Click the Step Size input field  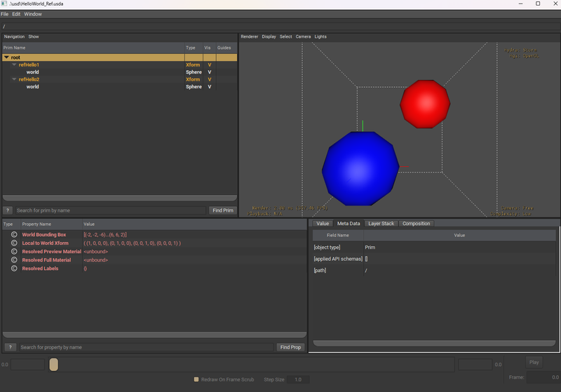[297, 379]
